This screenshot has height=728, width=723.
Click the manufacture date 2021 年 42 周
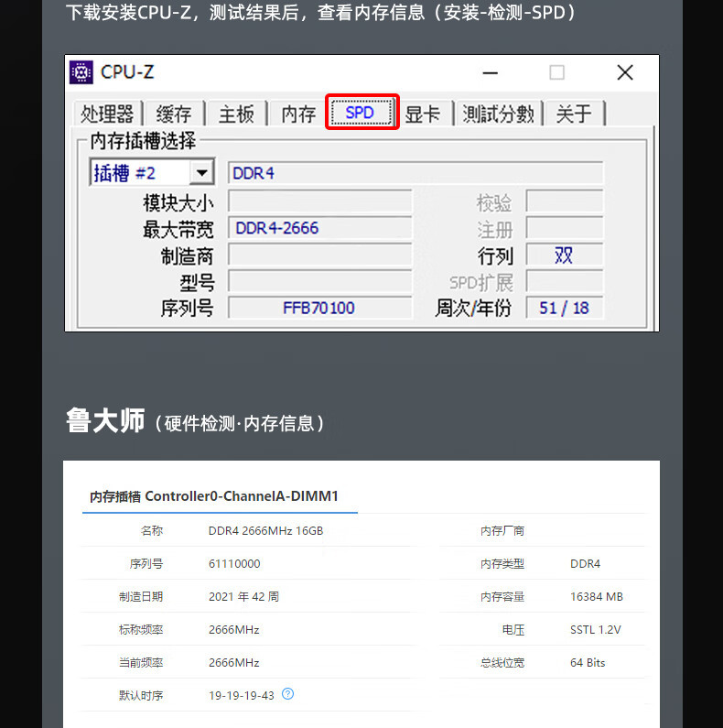click(x=244, y=597)
